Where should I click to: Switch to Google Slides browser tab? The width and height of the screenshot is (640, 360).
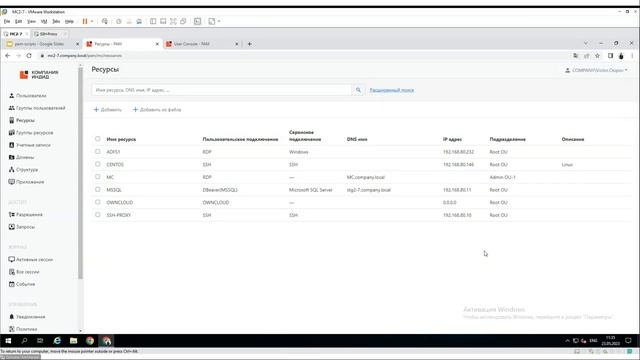click(x=42, y=44)
